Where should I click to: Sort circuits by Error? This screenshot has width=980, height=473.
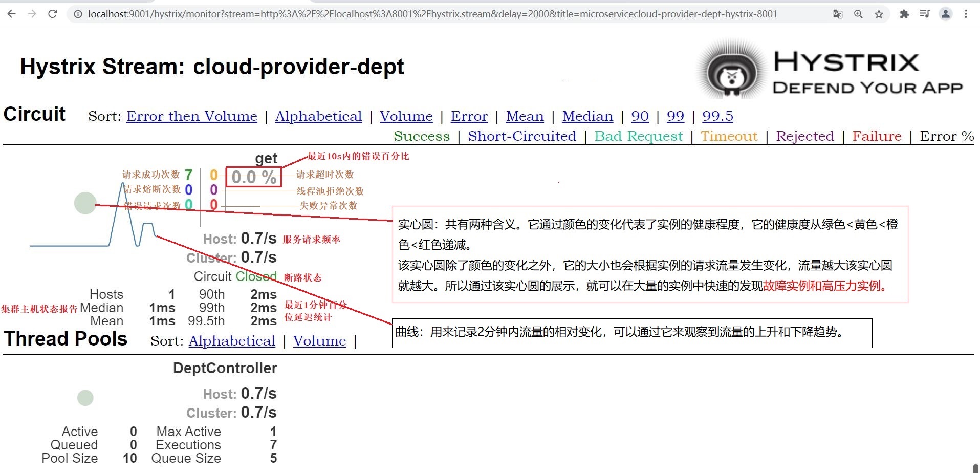[469, 116]
